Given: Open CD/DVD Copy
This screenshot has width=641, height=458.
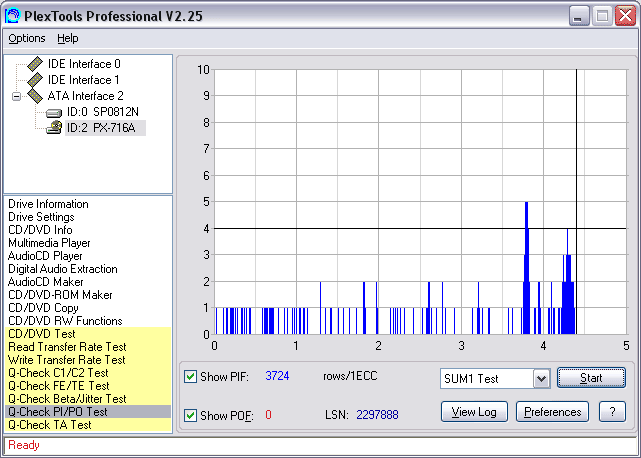Looking at the screenshot, I should [x=43, y=308].
